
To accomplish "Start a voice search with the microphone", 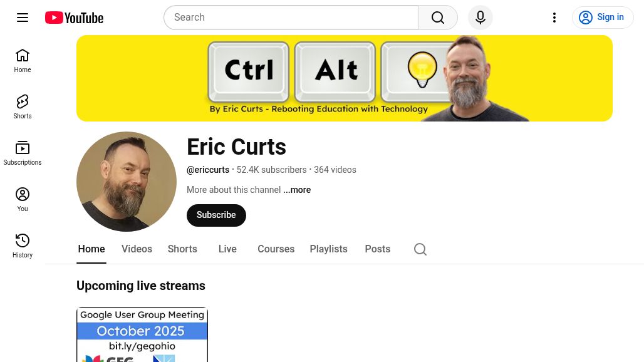I will (480, 17).
